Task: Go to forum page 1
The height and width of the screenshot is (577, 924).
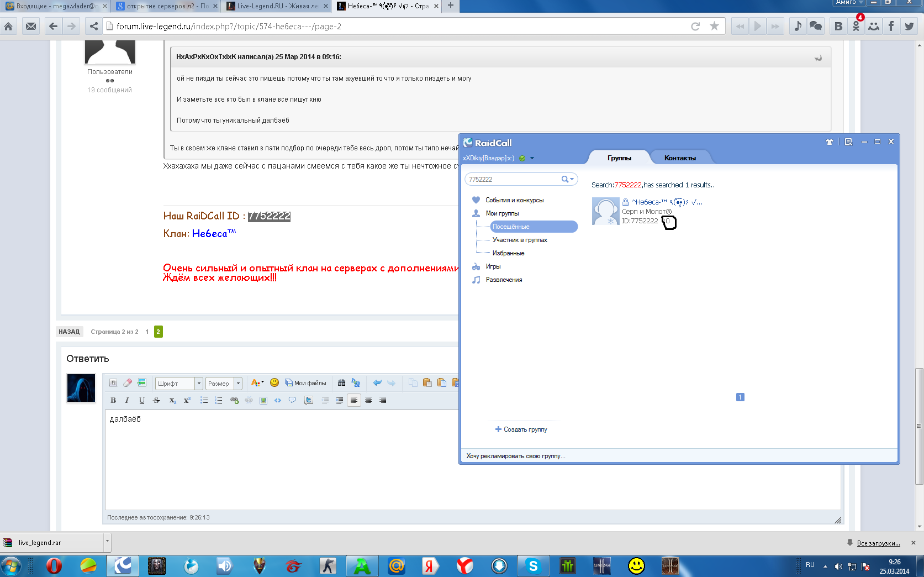Action: coord(147,332)
